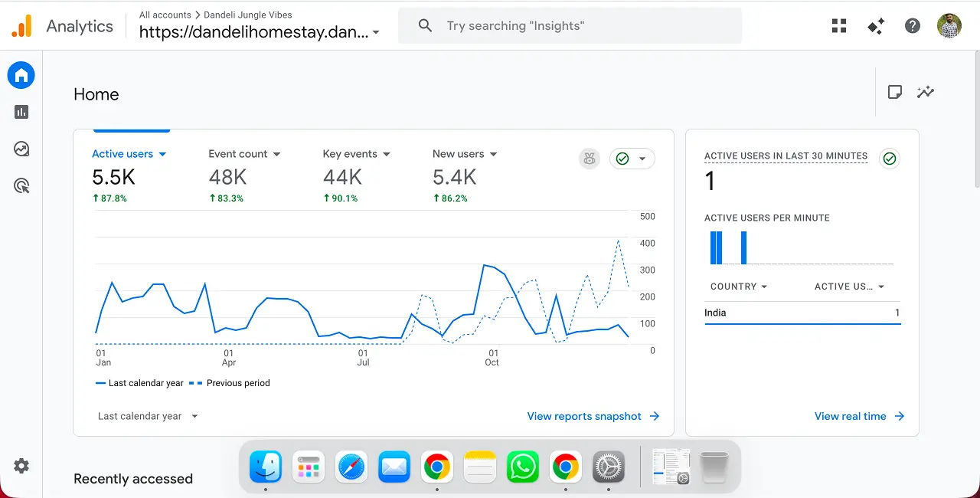Open Admin via the gear icon

(21, 466)
